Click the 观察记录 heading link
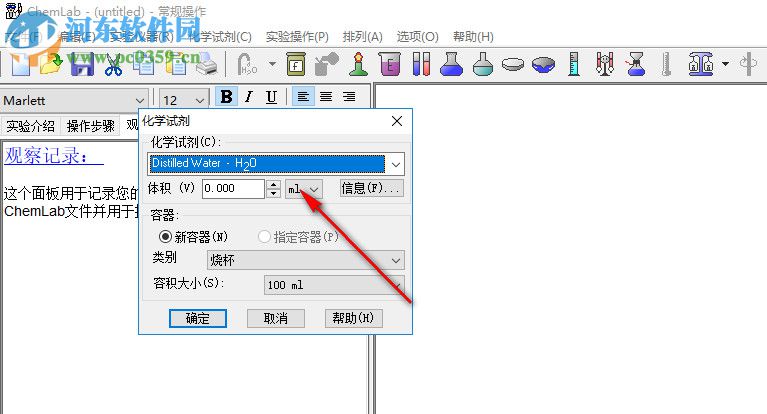The image size is (767, 414). (54, 156)
